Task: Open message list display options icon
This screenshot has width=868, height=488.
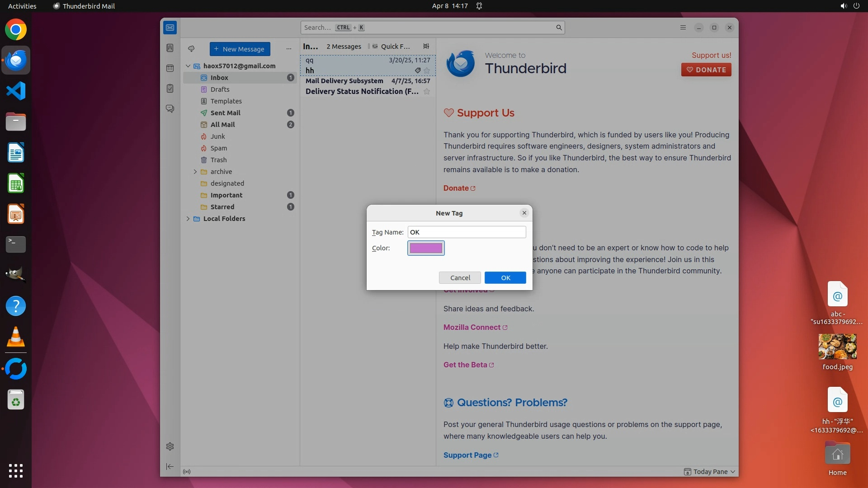Action: click(x=426, y=46)
